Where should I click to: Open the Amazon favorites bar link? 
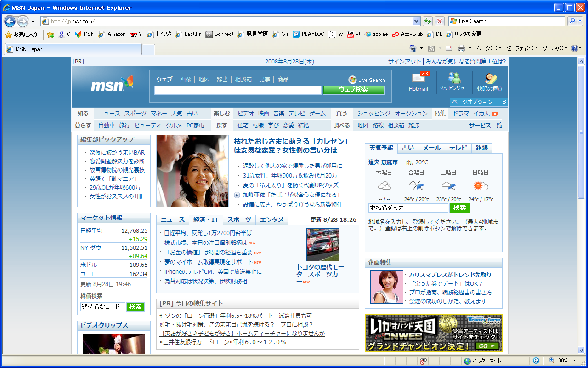(x=112, y=34)
